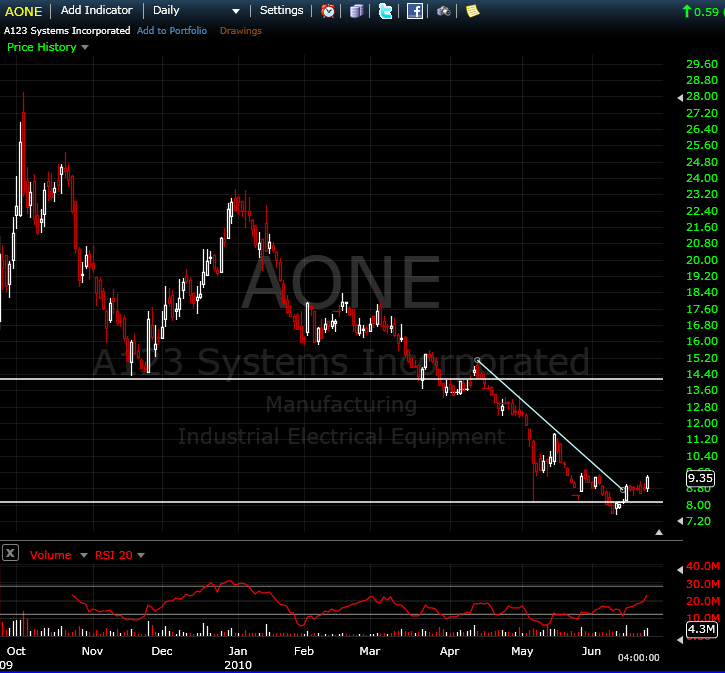Select the upper horizontal support line near 14.40

click(331, 379)
